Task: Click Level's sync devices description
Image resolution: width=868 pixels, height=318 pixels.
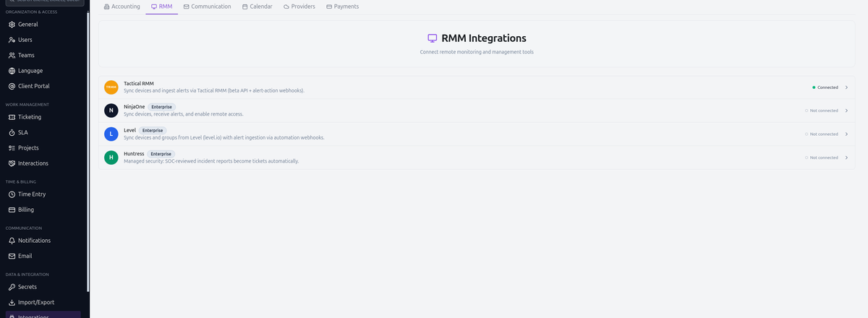Action: click(x=224, y=137)
